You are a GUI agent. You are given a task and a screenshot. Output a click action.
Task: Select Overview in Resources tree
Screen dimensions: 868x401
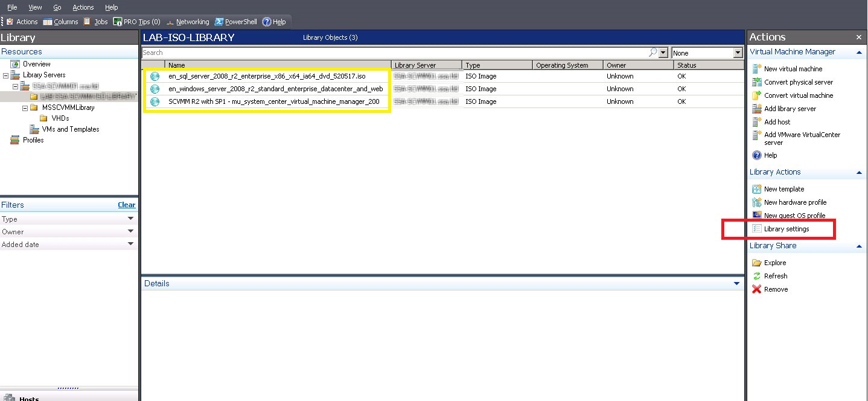click(x=36, y=64)
